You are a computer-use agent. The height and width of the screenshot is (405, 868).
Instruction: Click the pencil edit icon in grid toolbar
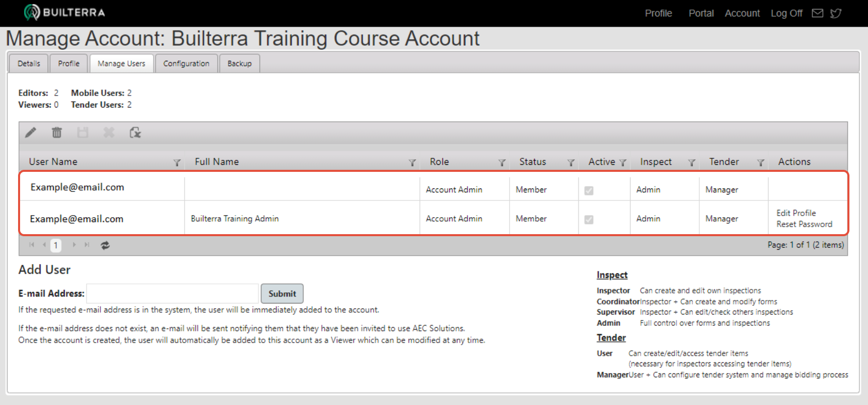(31, 133)
